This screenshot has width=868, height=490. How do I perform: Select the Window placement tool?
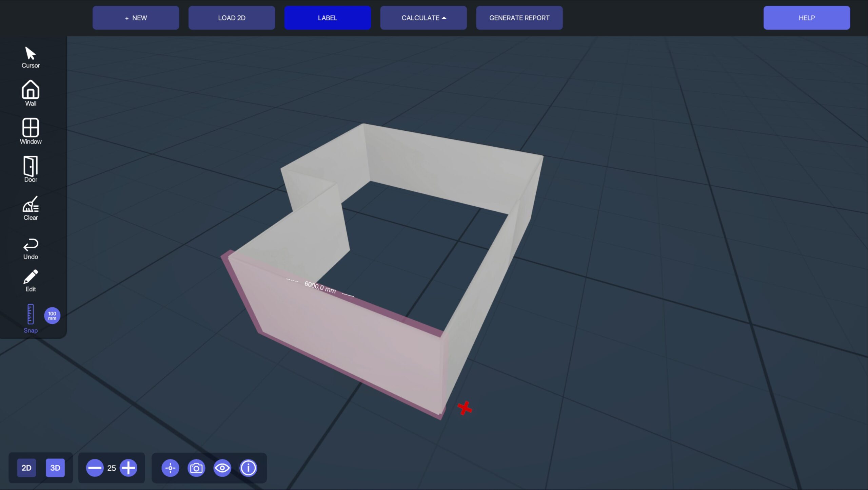coord(30,131)
